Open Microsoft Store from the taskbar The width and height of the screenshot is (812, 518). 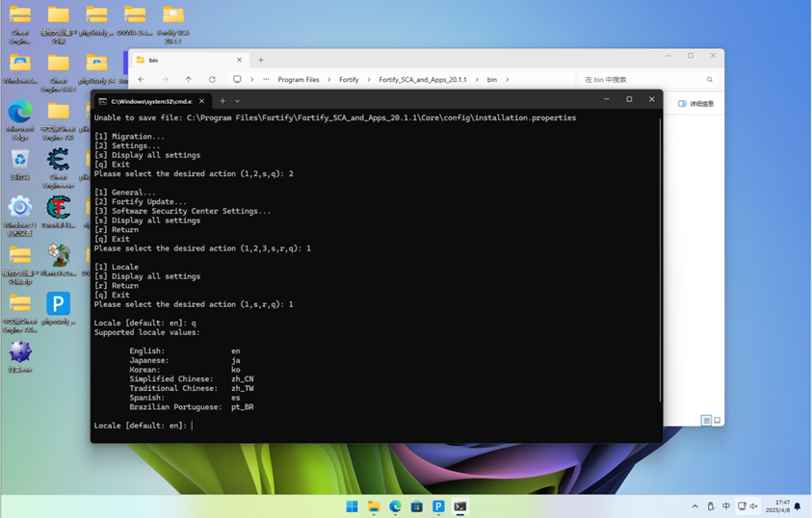point(417,506)
